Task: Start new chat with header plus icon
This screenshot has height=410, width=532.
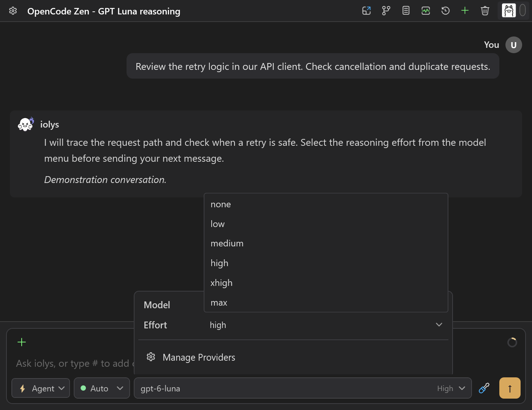Action: (x=465, y=11)
